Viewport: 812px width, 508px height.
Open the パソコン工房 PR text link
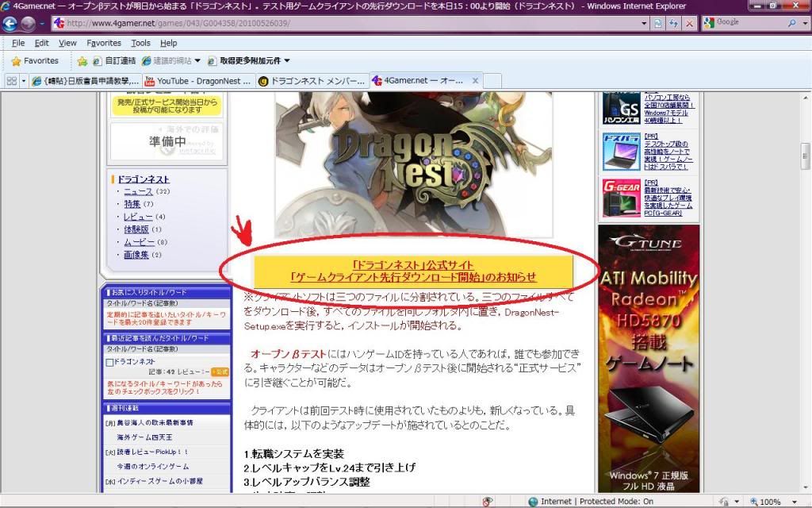click(x=669, y=108)
